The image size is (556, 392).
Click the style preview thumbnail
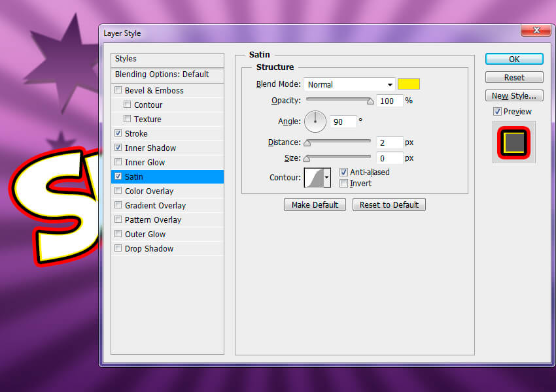point(513,142)
